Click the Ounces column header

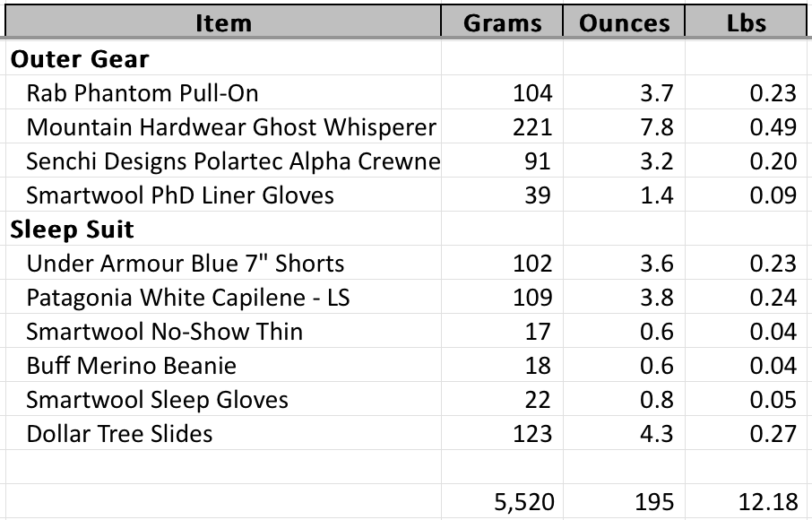pyautogui.click(x=624, y=22)
